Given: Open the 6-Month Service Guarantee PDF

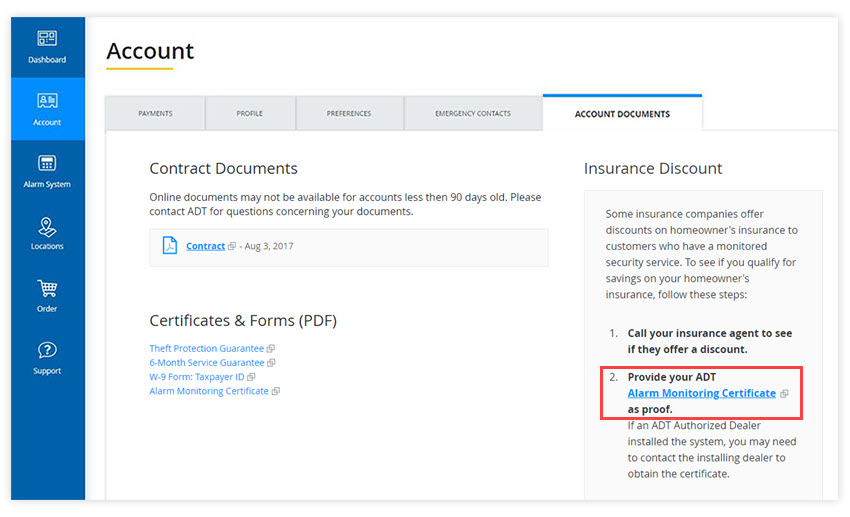Looking at the screenshot, I should tap(207, 363).
